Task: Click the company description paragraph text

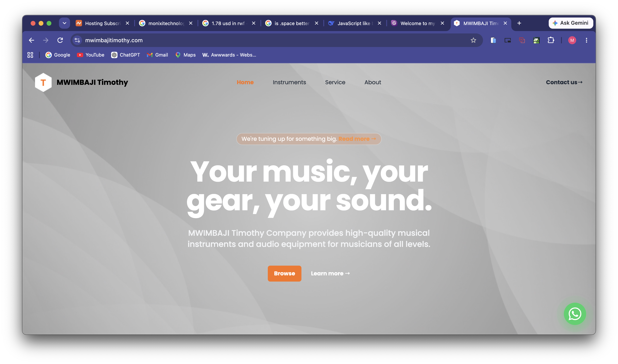Action: pyautogui.click(x=309, y=238)
